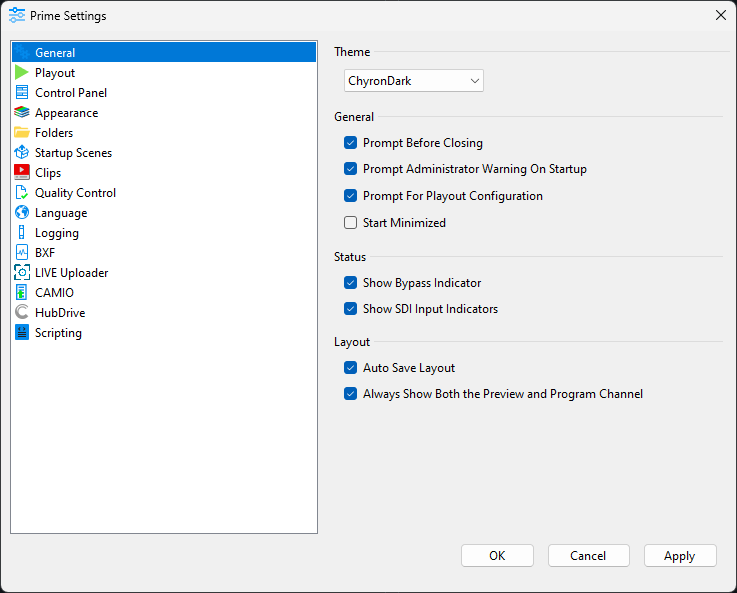Click the Appearance layers icon
Screen dimensions: 737x593
22,113
